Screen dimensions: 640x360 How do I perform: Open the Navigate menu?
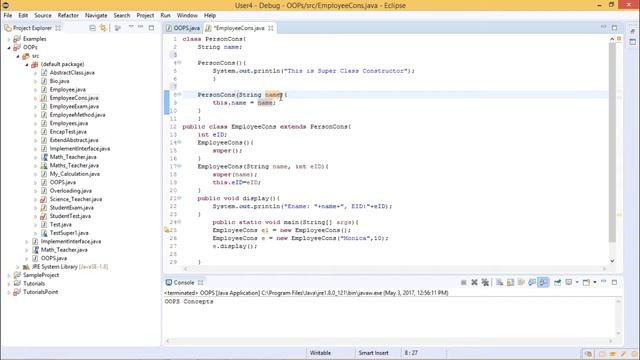(x=96, y=15)
